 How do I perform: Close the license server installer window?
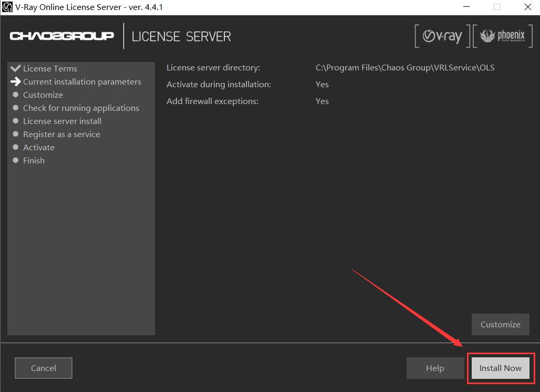coord(527,7)
